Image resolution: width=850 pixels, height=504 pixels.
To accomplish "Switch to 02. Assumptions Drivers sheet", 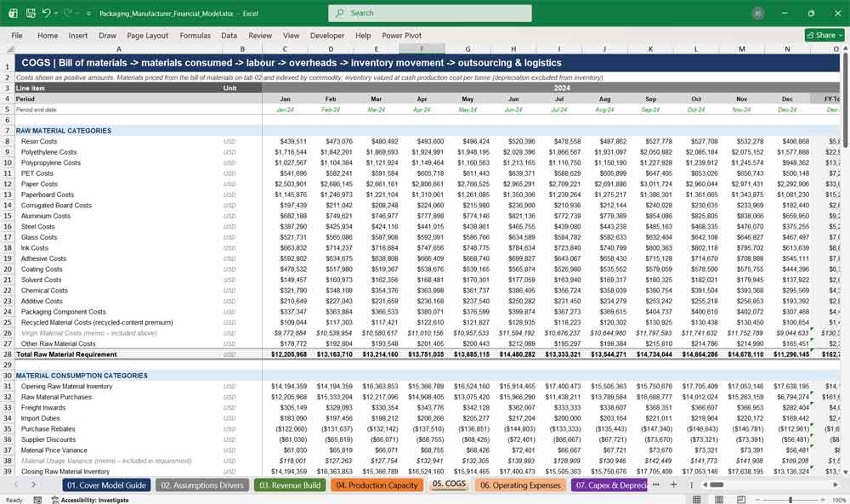I will [x=202, y=485].
